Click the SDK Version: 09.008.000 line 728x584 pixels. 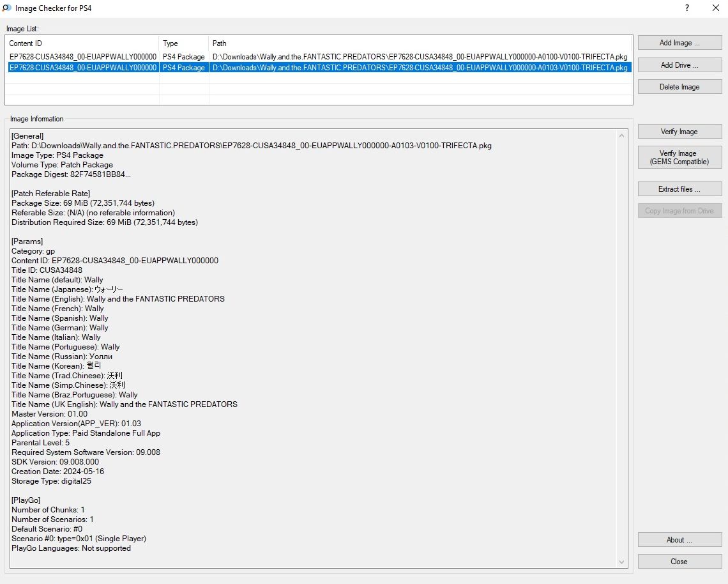pos(56,462)
